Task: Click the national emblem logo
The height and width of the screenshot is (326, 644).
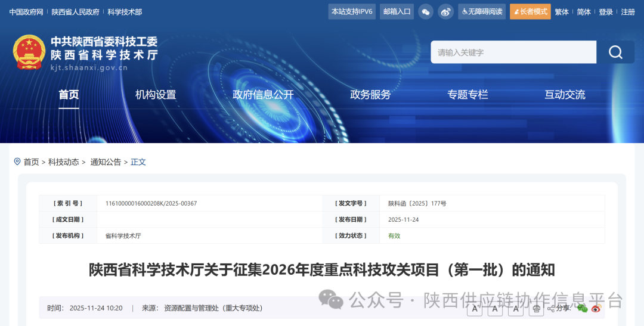Action: pyautogui.click(x=29, y=52)
